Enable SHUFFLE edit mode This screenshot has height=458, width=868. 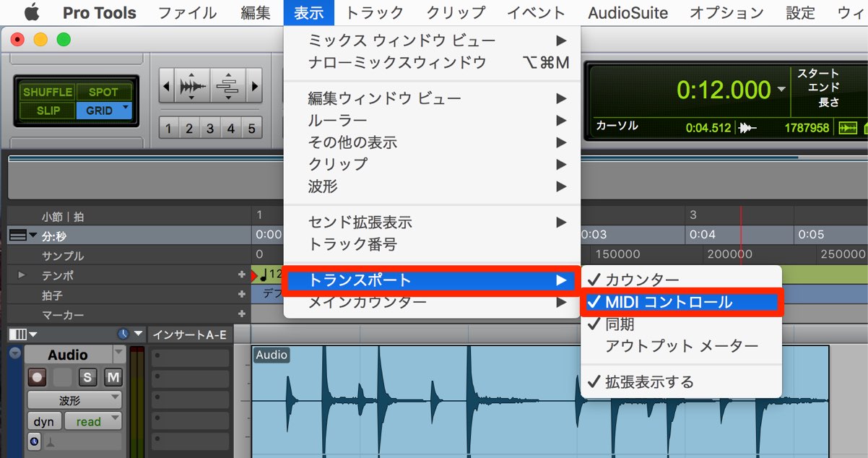coord(48,92)
